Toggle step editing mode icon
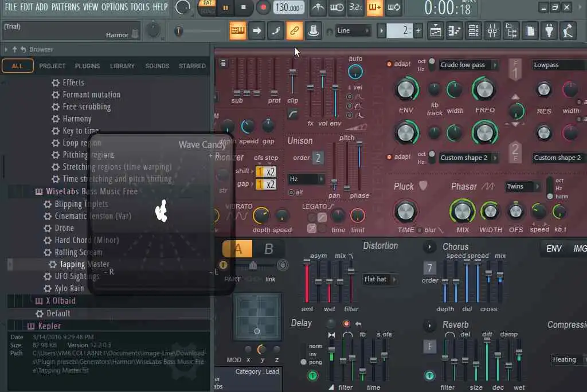 pyautogui.click(x=276, y=31)
